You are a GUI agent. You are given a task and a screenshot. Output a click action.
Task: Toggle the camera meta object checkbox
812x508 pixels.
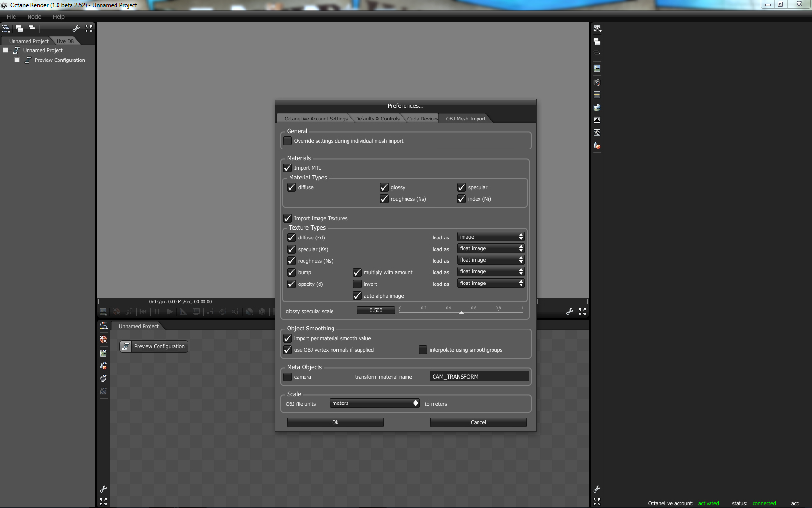click(288, 377)
